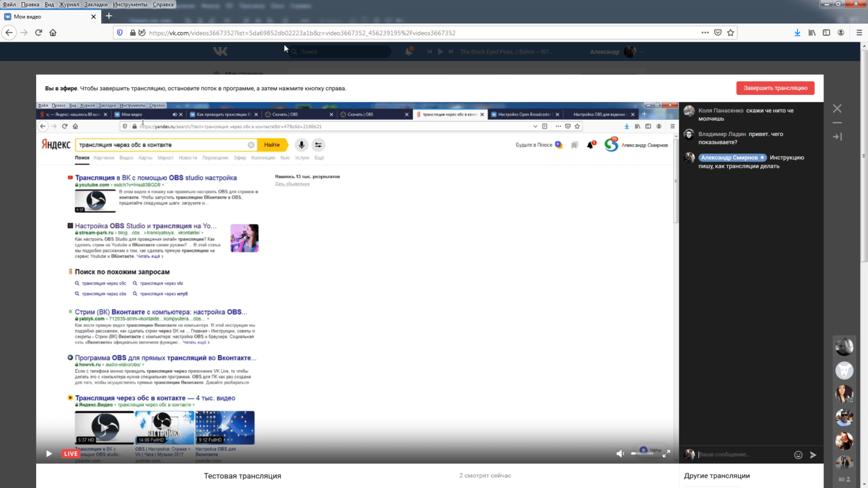The image size is (868, 488).
Task: Open the Справка menu
Action: click(163, 5)
